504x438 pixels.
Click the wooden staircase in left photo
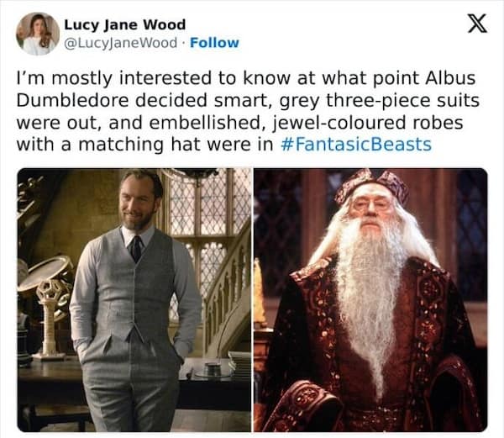[227, 303]
